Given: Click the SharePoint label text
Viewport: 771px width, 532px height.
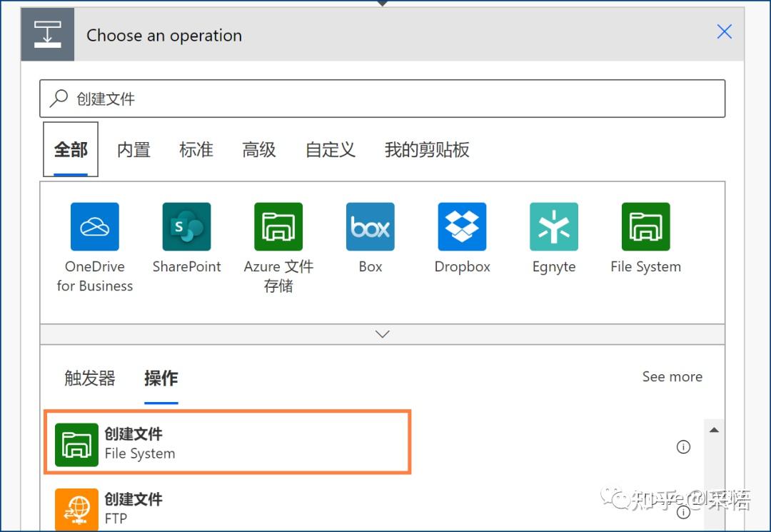Looking at the screenshot, I should click(x=186, y=266).
